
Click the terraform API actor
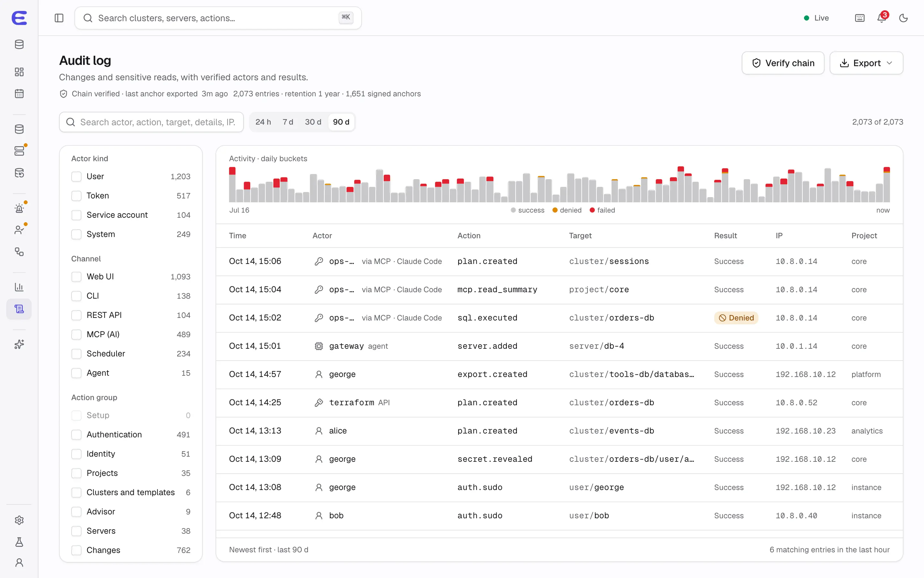[352, 403]
